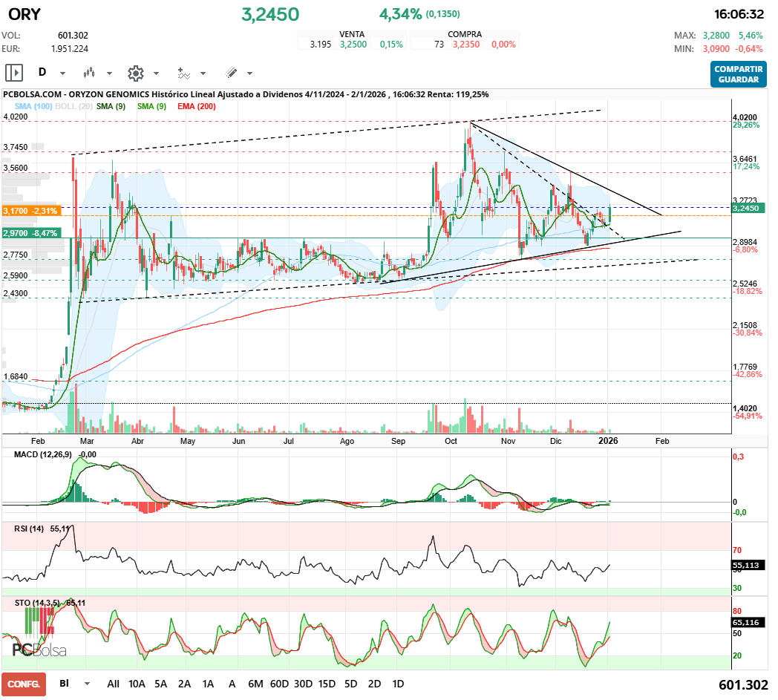The image size is (778, 700).
Task: Open the chart panel sidebar toggle icon
Action: [14, 73]
